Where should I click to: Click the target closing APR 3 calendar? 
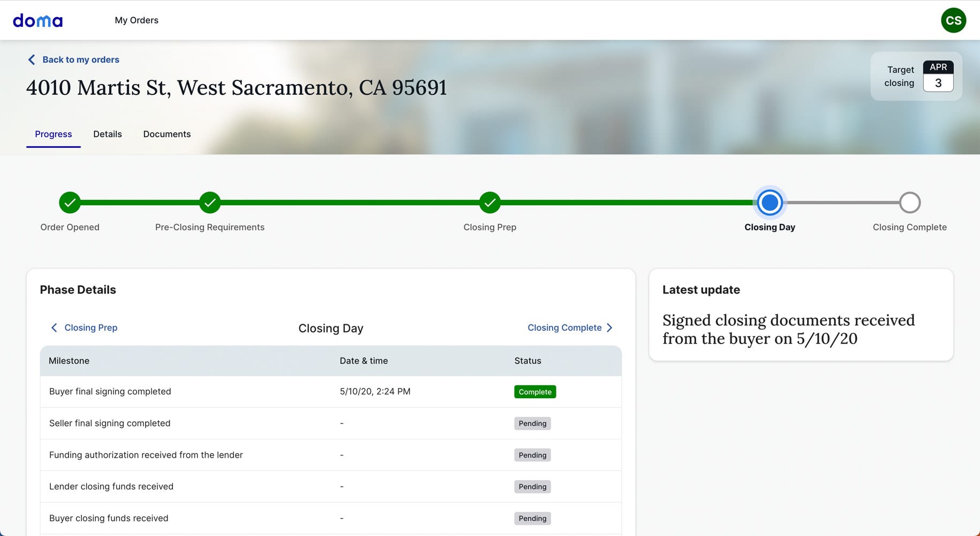[938, 76]
